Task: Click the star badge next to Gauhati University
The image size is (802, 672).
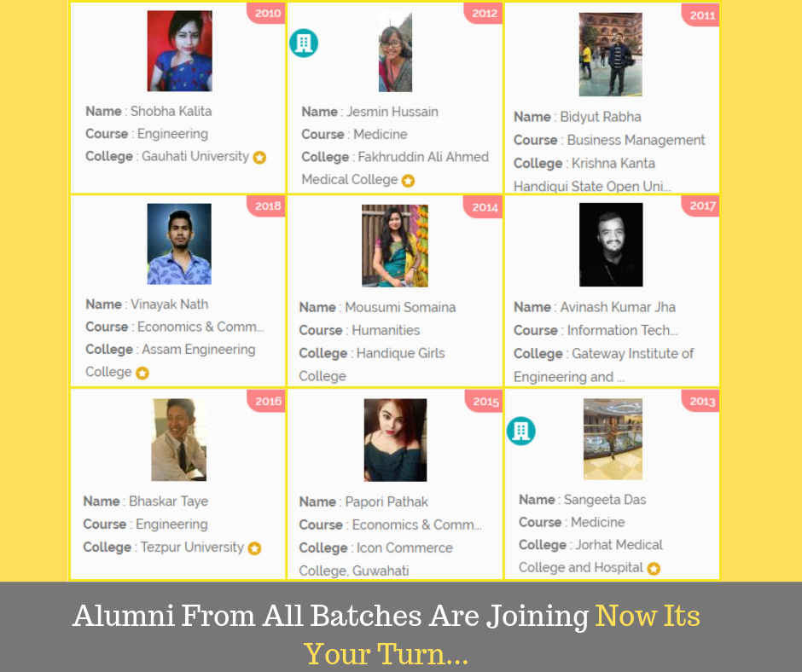Action: coord(260,158)
